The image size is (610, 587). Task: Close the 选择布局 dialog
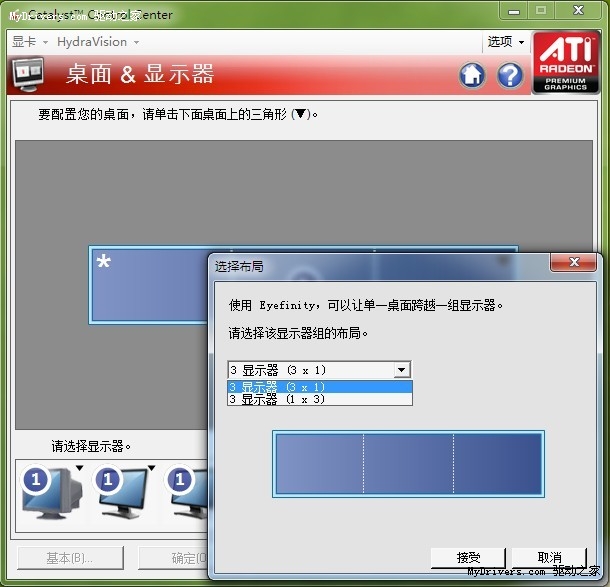[x=575, y=264]
